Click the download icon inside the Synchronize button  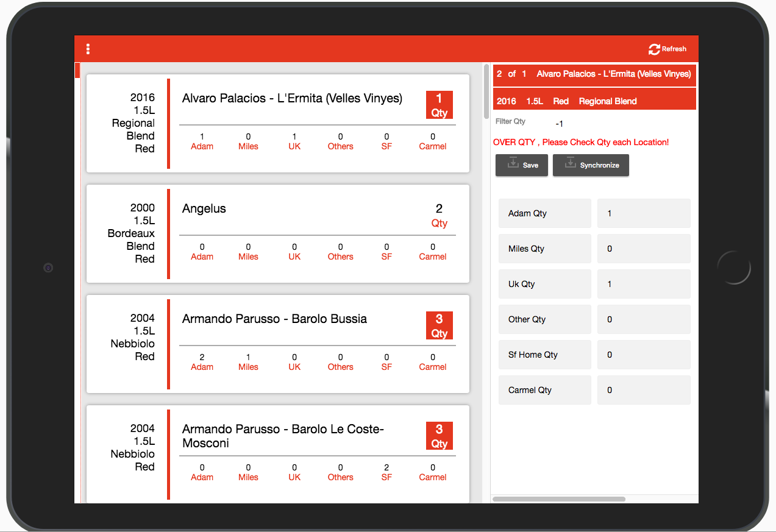click(x=571, y=163)
